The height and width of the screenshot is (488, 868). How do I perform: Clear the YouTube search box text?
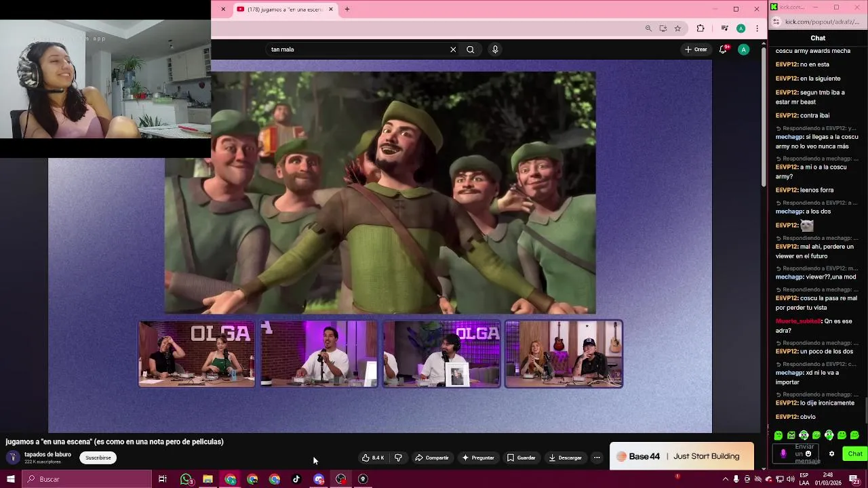(x=453, y=49)
